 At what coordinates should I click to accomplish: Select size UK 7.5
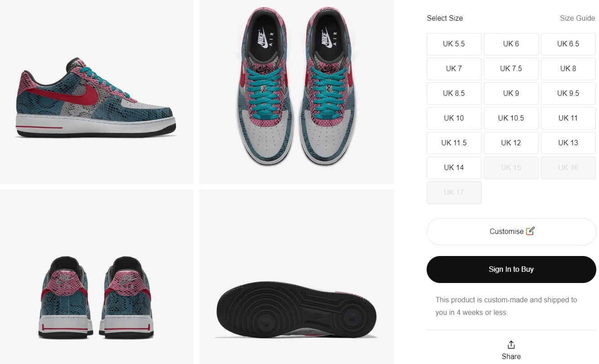[x=511, y=69]
